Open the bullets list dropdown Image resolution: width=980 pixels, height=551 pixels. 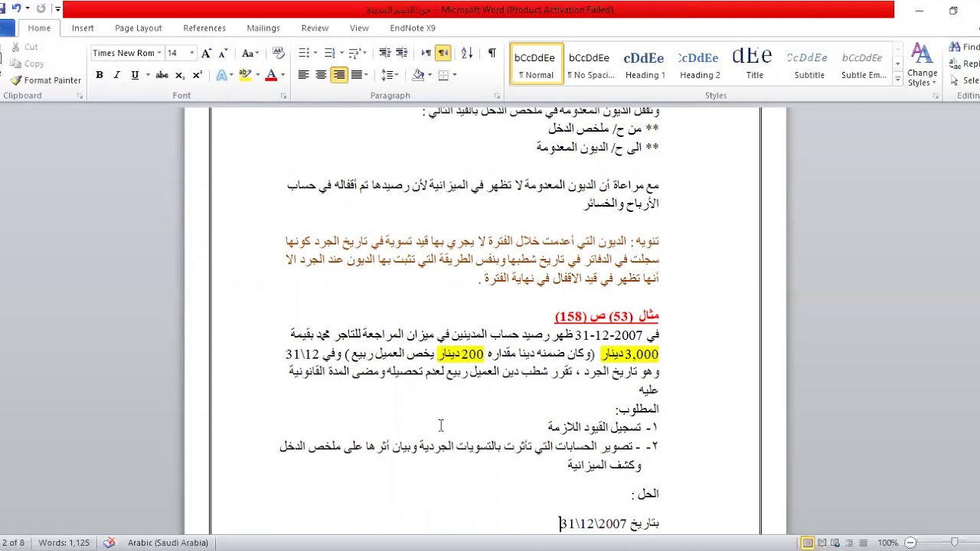[314, 53]
